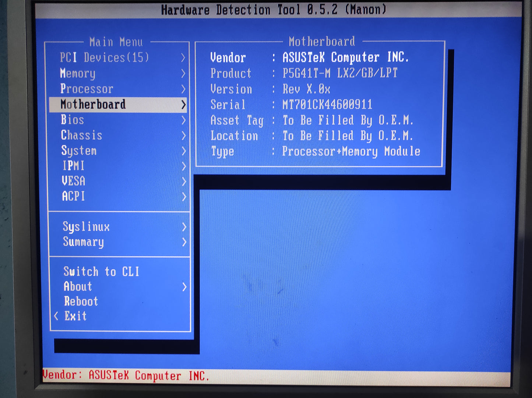This screenshot has width=532, height=398.
Task: Expand the Summary submenu arrow
Action: pos(184,242)
